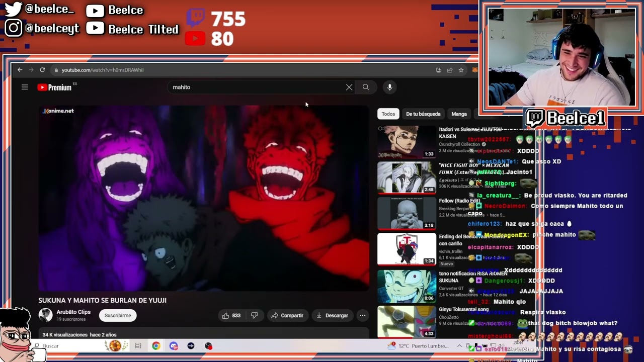Viewport: 644px width, 362px height.
Task: Click the YouTube icon beside 'Beelce'
Action: click(x=95, y=11)
